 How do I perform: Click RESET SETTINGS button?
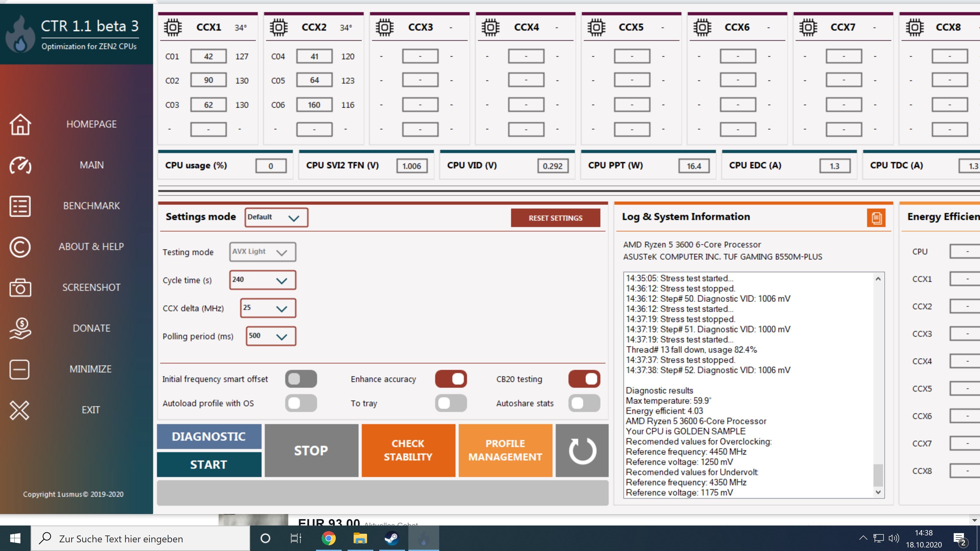(x=555, y=218)
